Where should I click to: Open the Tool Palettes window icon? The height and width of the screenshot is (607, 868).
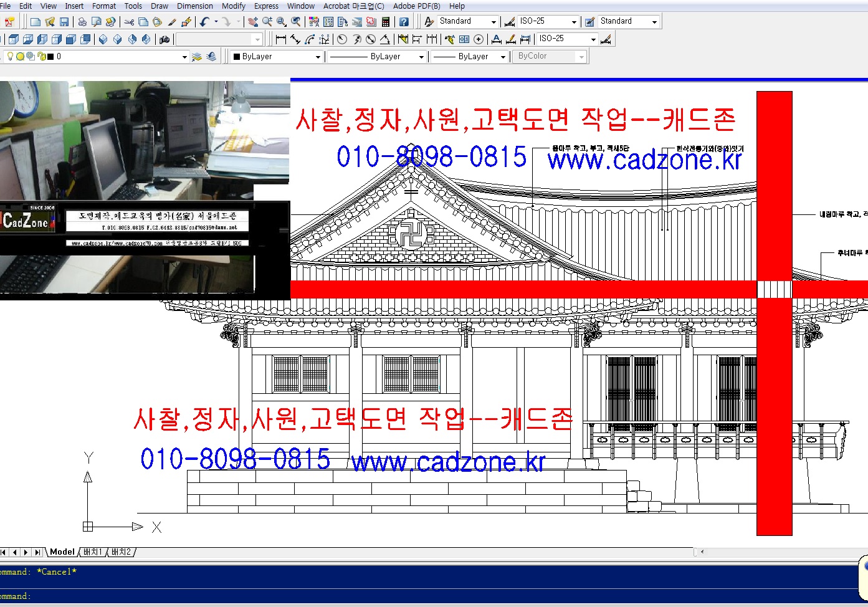click(342, 22)
